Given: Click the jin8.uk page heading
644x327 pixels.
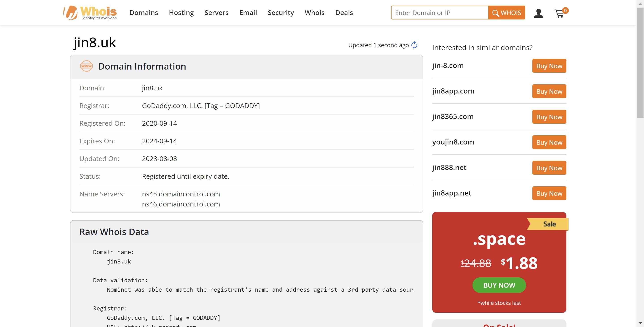Looking at the screenshot, I should point(95,42).
